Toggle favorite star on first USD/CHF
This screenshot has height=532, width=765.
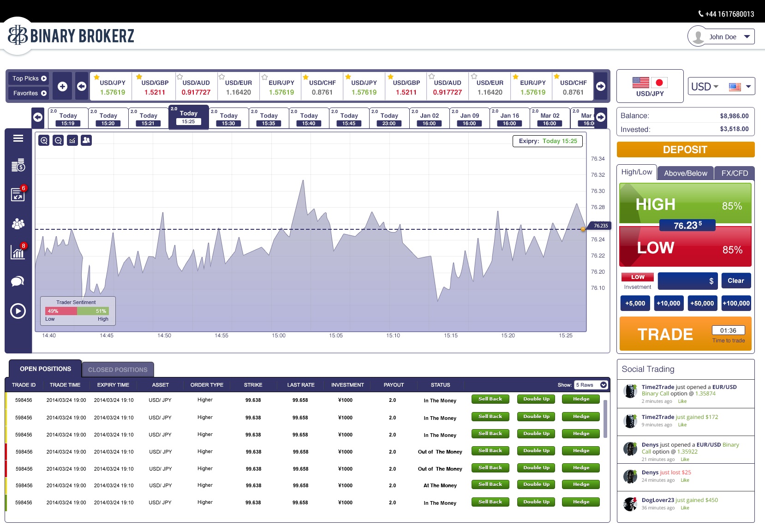[x=305, y=77]
